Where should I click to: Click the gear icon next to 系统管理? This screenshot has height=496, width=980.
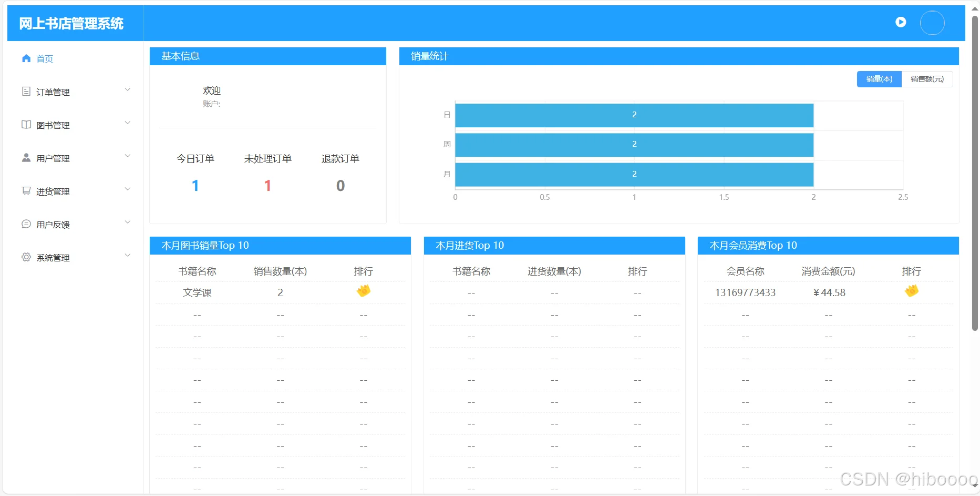[x=26, y=257]
